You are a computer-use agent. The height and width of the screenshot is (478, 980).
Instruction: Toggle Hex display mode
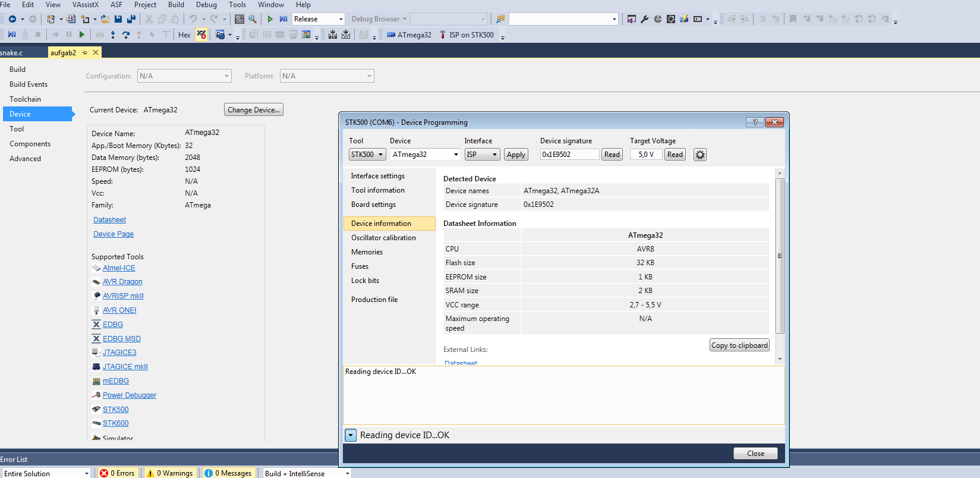(x=184, y=34)
